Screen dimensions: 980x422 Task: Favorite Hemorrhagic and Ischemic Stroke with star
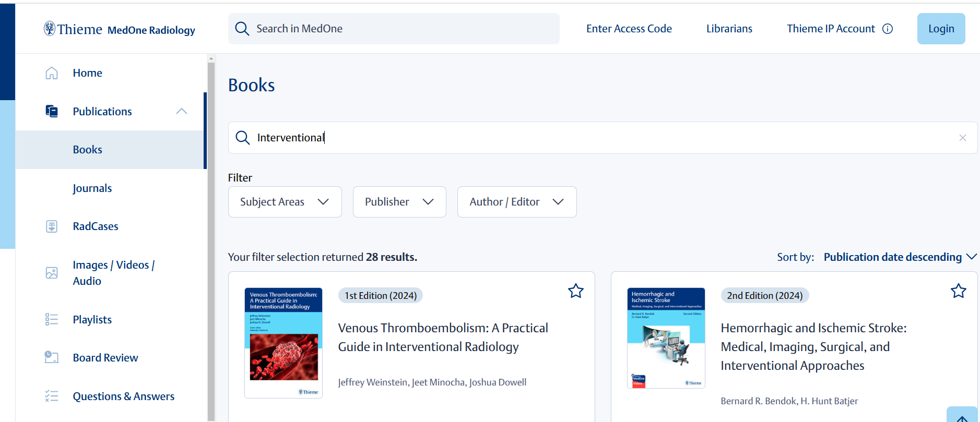click(959, 291)
